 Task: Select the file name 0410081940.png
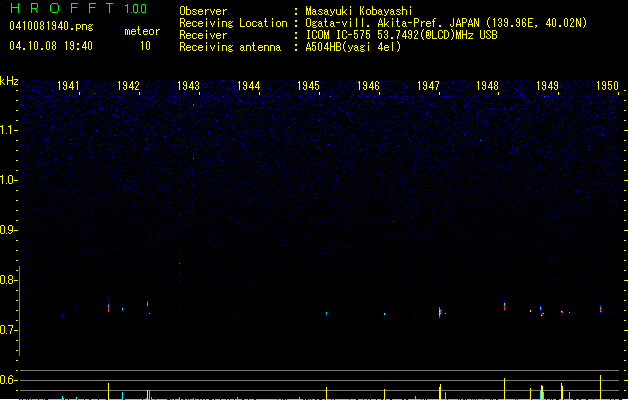pyautogui.click(x=51, y=26)
